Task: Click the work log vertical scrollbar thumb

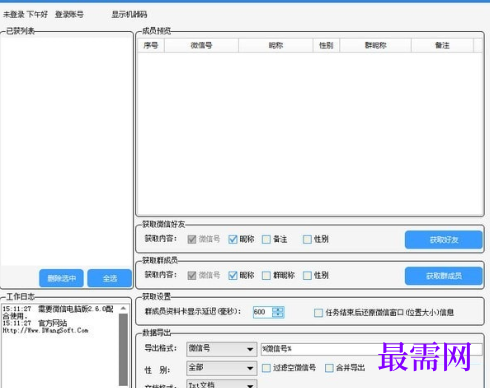Action: pyautogui.click(x=123, y=349)
